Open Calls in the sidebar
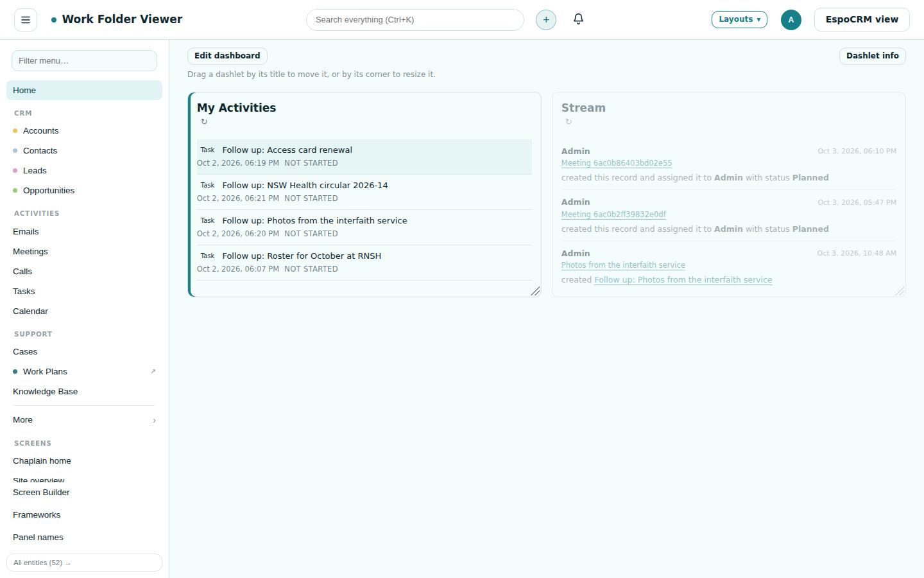The image size is (924, 578). click(84, 271)
